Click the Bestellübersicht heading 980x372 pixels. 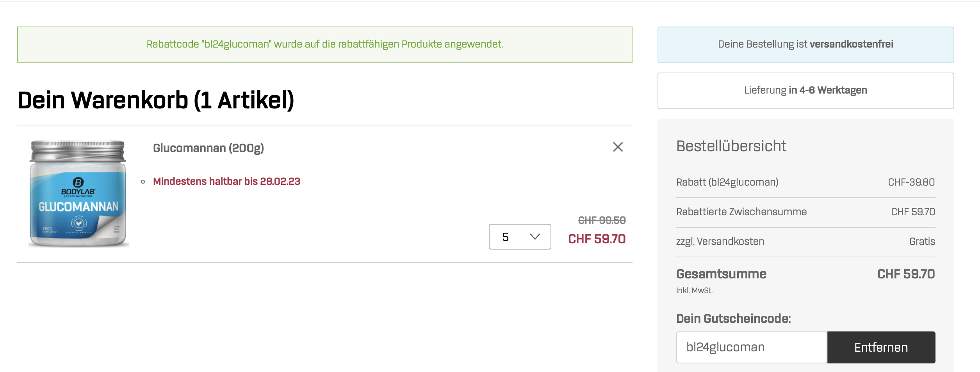pos(731,146)
